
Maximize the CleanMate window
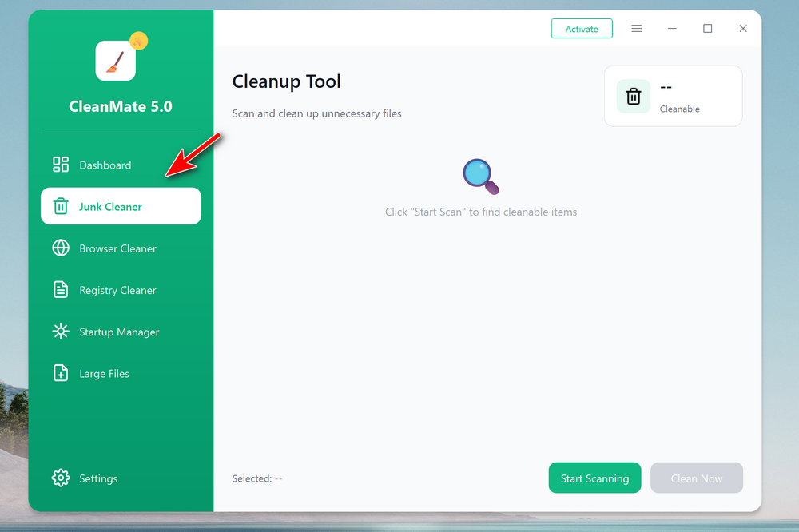[707, 29]
